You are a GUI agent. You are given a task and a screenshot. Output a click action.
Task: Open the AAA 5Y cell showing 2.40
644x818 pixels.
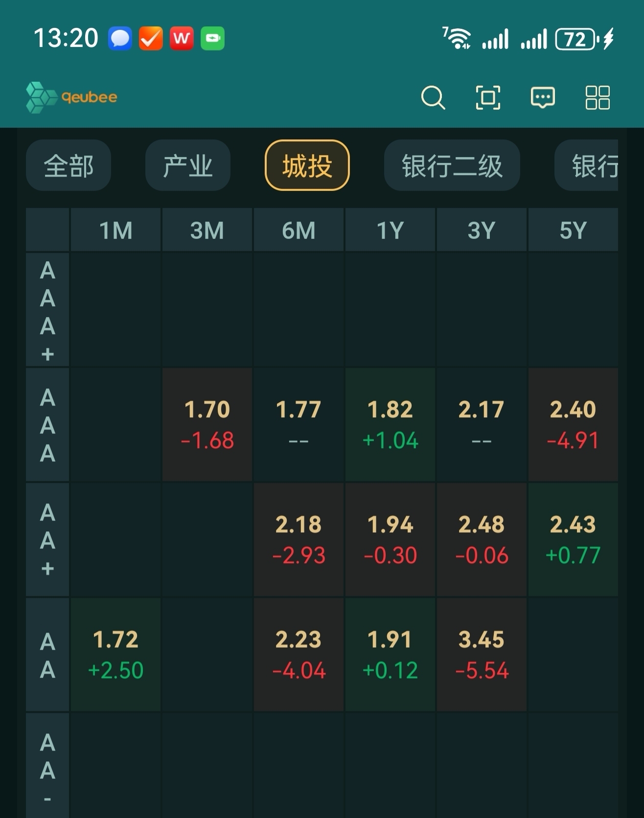click(x=573, y=424)
